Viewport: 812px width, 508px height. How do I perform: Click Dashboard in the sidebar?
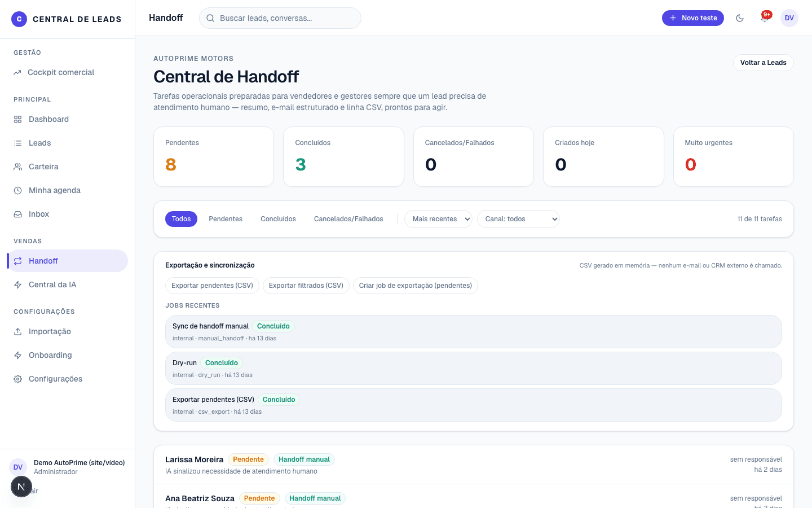click(x=67, y=120)
